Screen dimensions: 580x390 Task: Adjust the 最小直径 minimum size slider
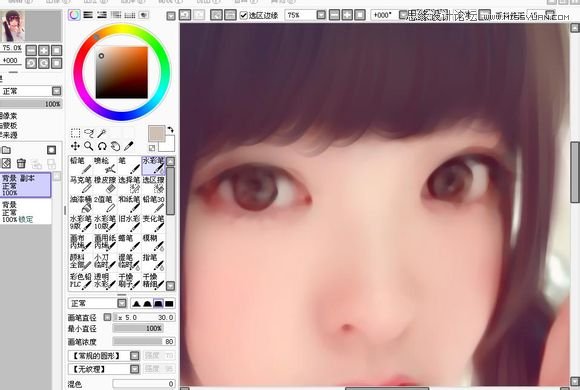[138, 329]
